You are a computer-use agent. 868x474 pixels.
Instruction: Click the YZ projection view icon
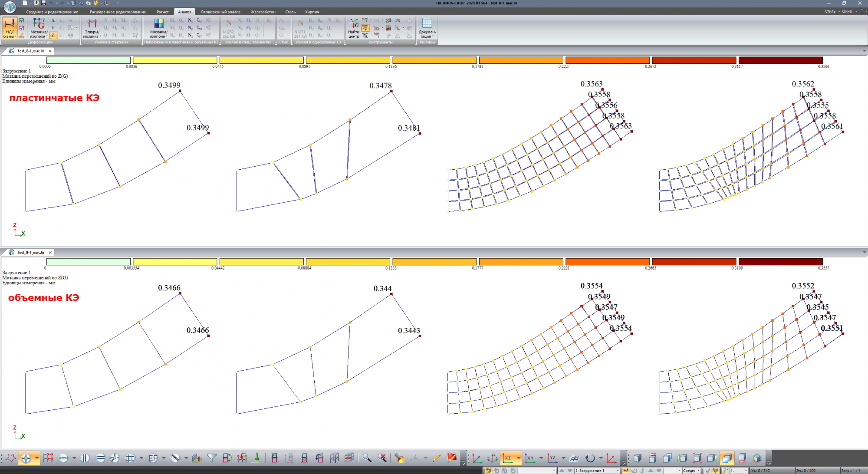pyautogui.click(x=552, y=458)
